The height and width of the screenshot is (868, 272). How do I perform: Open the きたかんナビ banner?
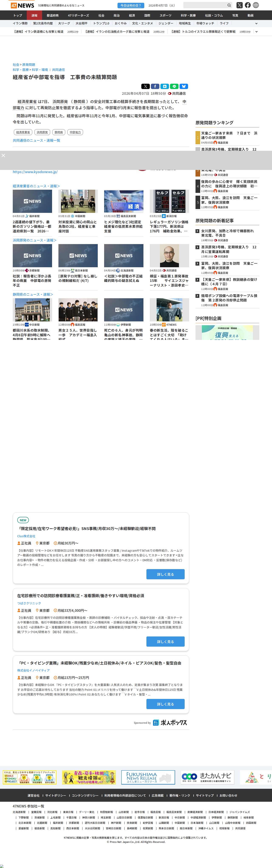207,777
